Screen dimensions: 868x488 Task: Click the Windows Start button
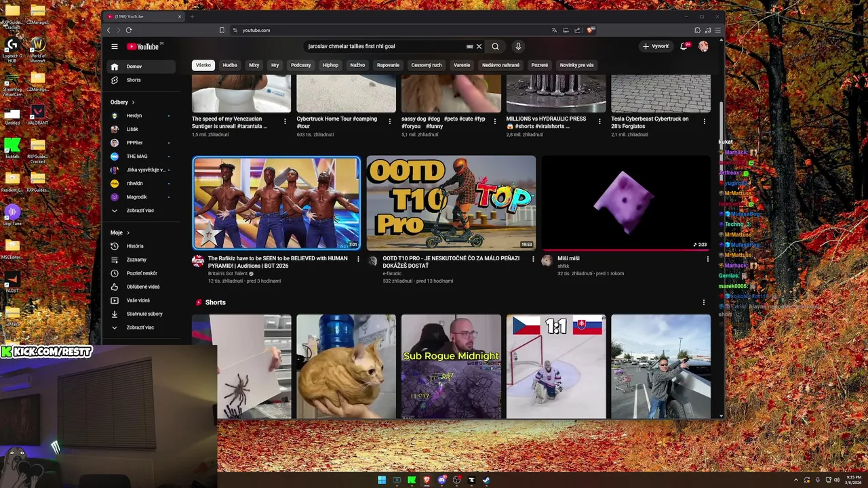(x=382, y=480)
